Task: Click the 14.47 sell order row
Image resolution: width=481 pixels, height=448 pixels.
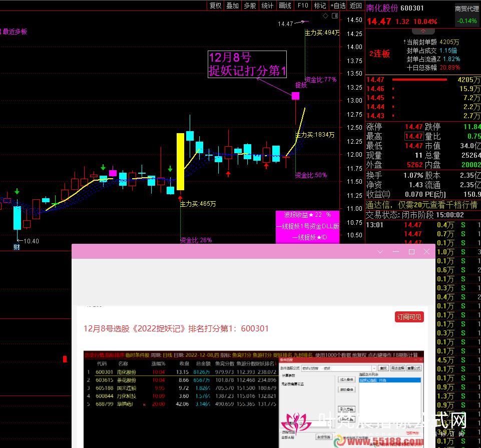Action: click(423, 80)
